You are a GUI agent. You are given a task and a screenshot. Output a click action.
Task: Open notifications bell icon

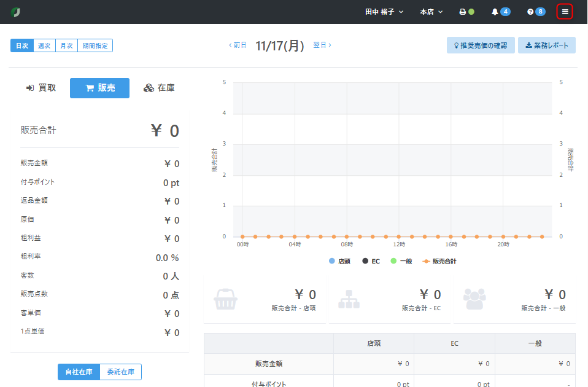click(495, 12)
